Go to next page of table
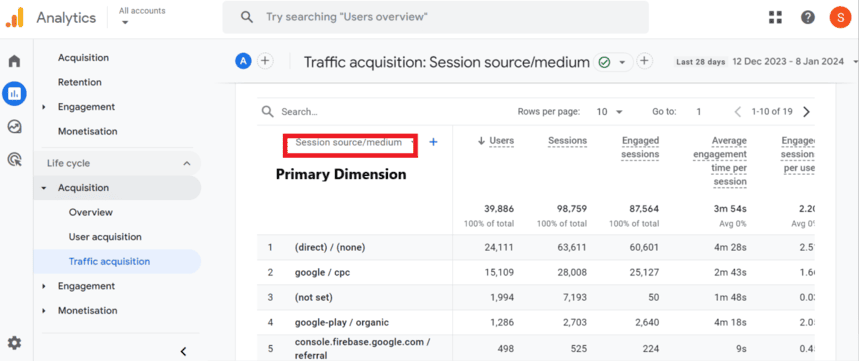859x361 pixels. (x=806, y=112)
